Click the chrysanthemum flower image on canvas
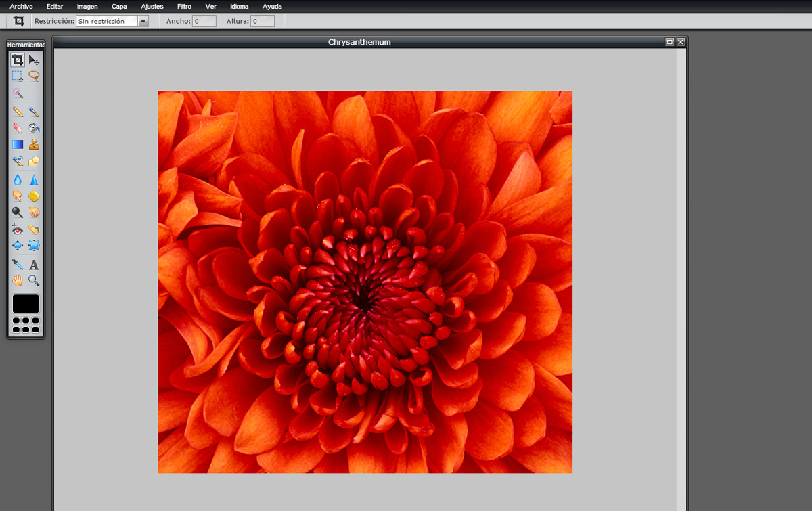This screenshot has height=511, width=812. [x=365, y=282]
